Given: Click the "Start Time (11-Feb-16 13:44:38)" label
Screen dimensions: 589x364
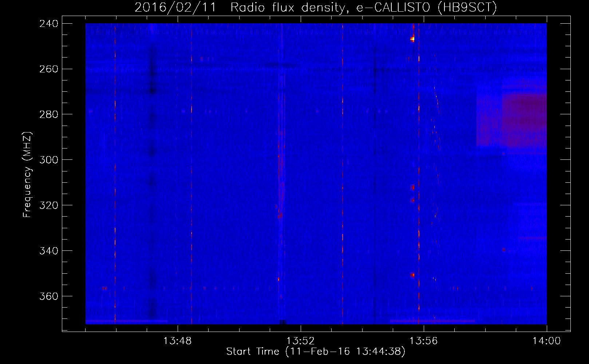Looking at the screenshot, I should 316,352.
